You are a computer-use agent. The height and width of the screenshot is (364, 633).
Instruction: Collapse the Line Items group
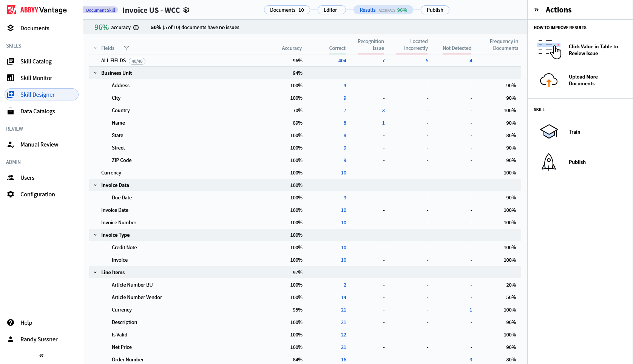click(95, 272)
